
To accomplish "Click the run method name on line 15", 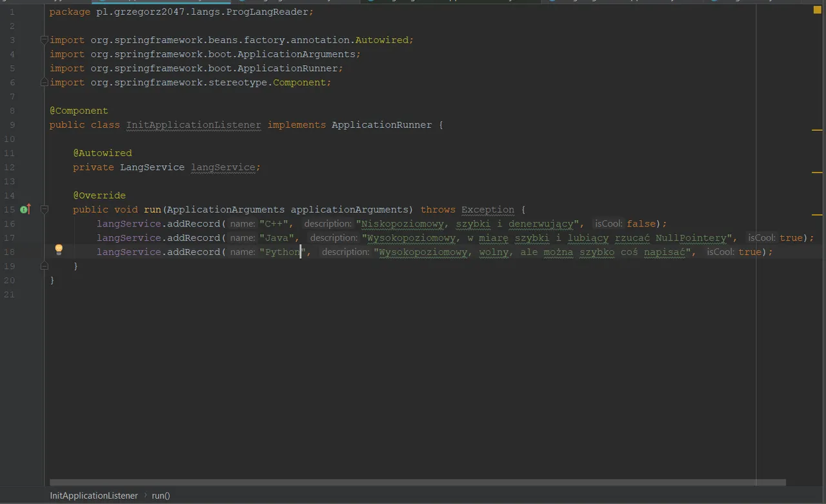I will click(152, 209).
